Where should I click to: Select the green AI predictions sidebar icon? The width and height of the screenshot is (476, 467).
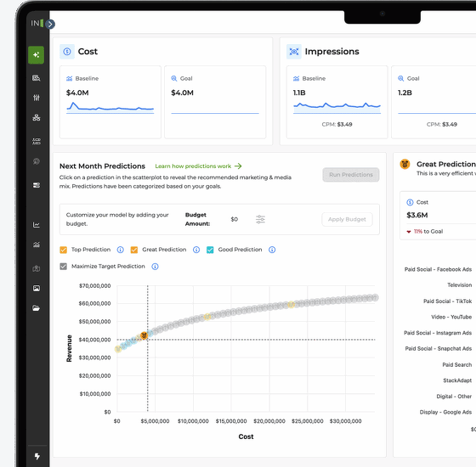coord(36,55)
